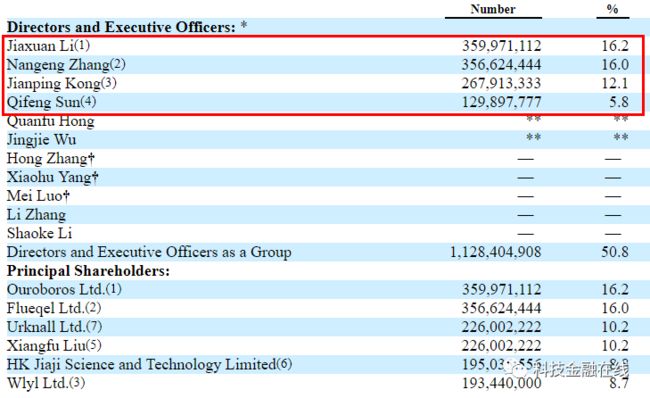The image size is (650, 398).
Task: Select the percentage "5.8"
Action: [619, 102]
